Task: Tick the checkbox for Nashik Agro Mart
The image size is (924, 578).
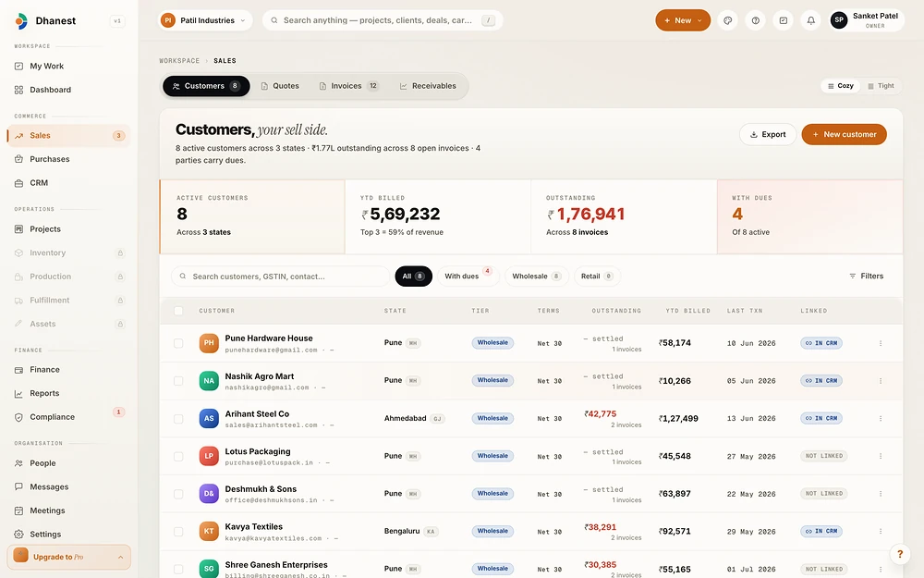Action: click(178, 381)
